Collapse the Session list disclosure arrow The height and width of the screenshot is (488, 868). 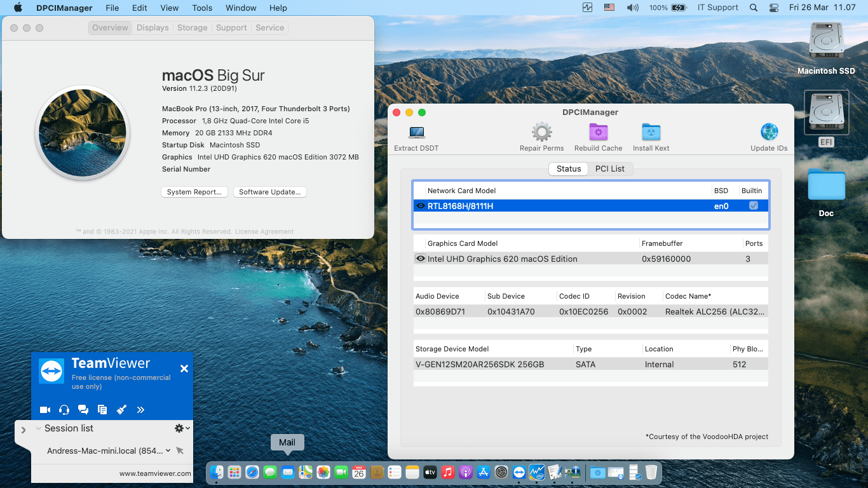click(39, 428)
